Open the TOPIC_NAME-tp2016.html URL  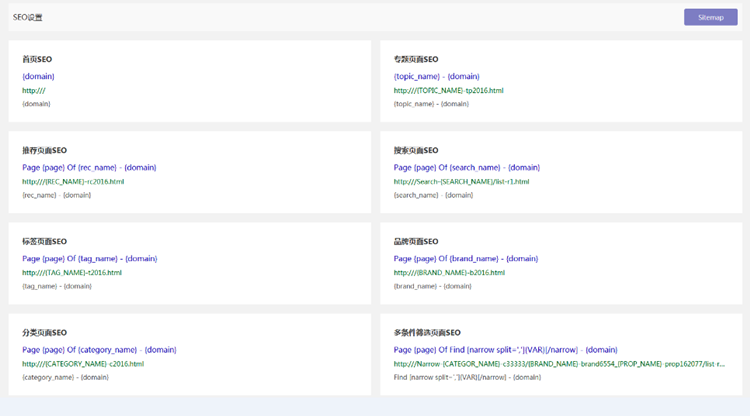click(x=448, y=90)
